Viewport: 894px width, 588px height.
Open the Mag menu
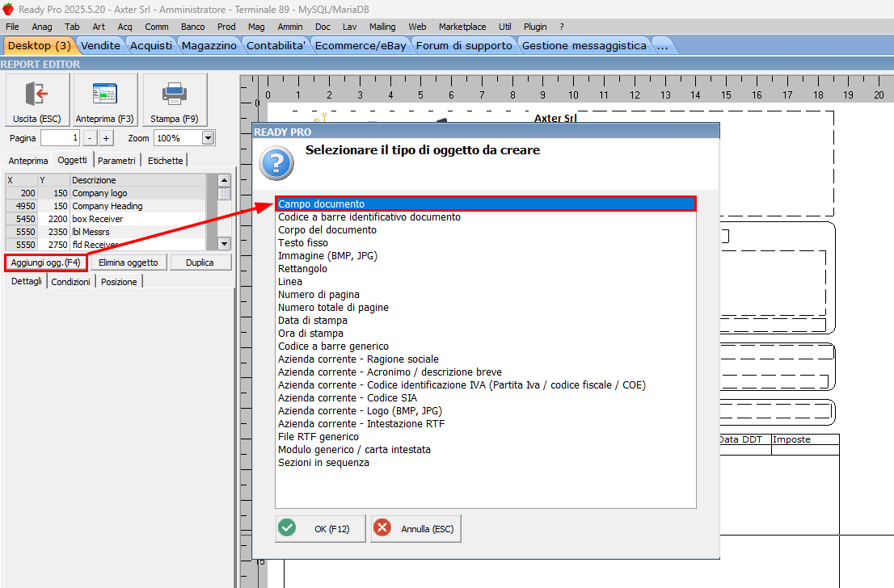(256, 27)
